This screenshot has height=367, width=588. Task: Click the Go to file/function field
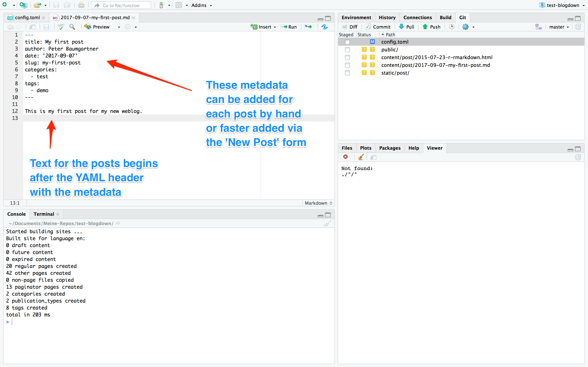pos(121,5)
